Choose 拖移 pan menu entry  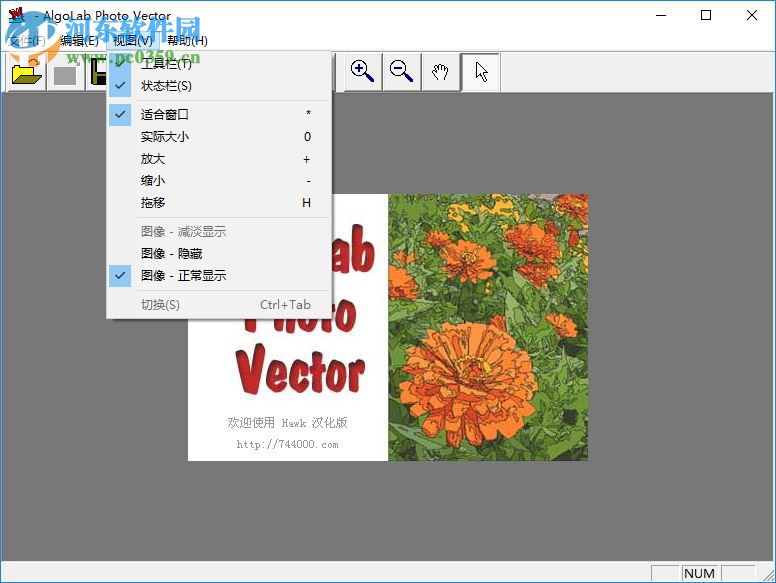[x=219, y=203]
